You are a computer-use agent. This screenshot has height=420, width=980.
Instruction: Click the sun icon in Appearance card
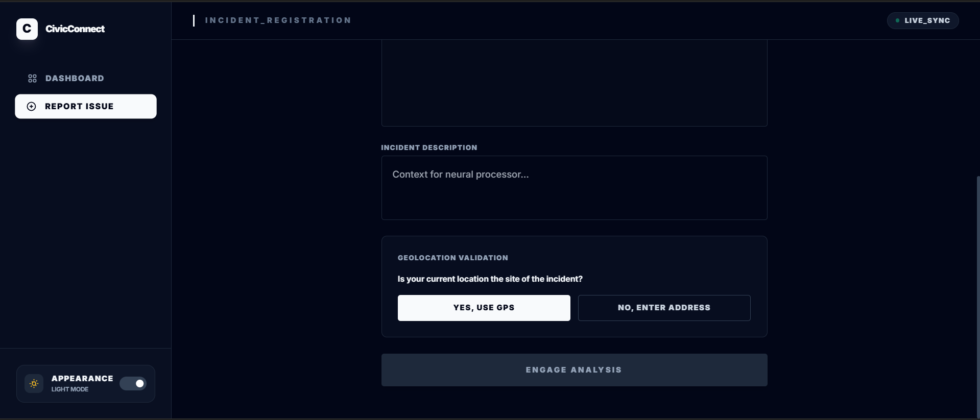pyautogui.click(x=34, y=384)
